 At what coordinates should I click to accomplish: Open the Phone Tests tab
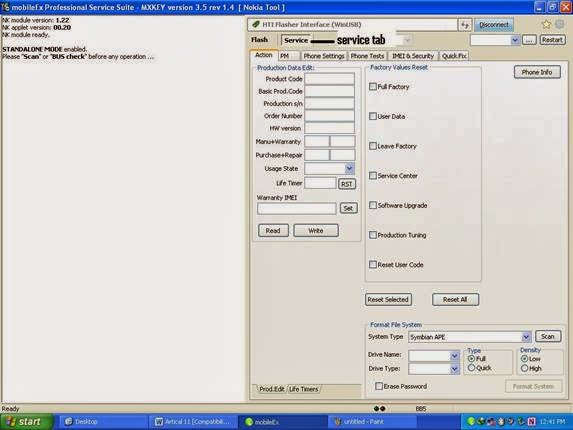(367, 56)
